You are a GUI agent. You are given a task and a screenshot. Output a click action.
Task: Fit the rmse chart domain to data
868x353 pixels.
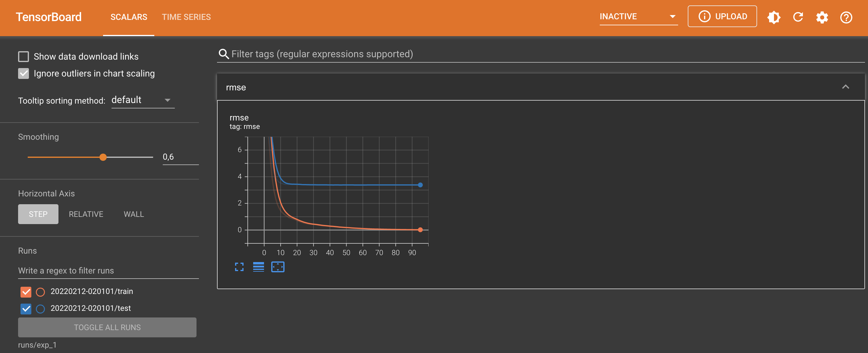coord(278,267)
